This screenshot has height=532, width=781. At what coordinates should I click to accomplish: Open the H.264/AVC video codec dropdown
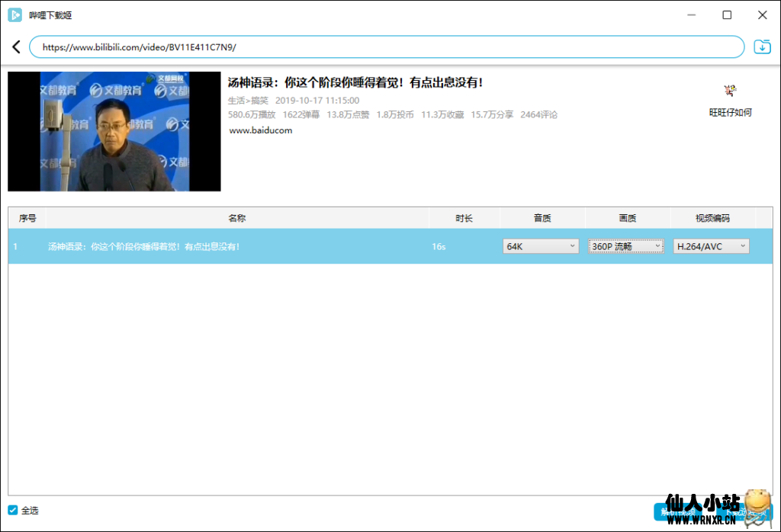point(711,246)
